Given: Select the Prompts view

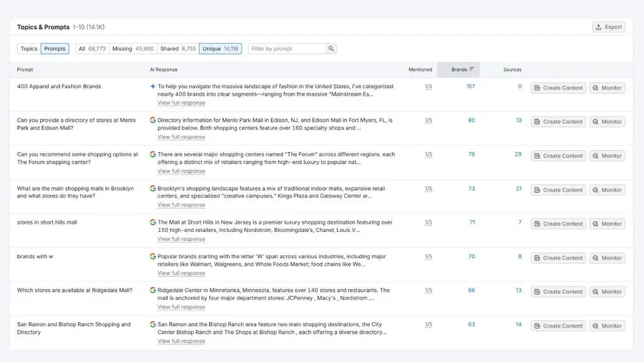Looking at the screenshot, I should [55, 48].
